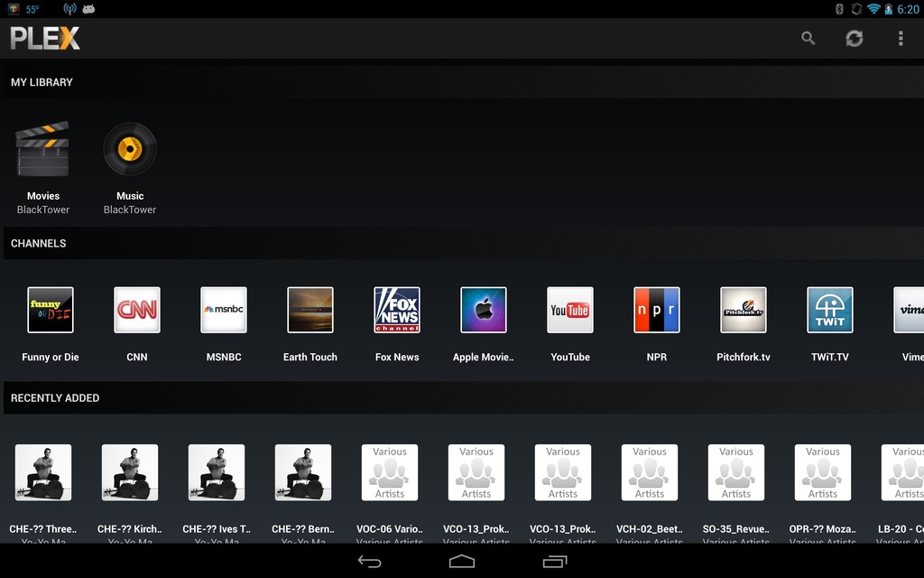The image size is (924, 578).
Task: Open the Vimeo channel icon
Action: click(909, 310)
